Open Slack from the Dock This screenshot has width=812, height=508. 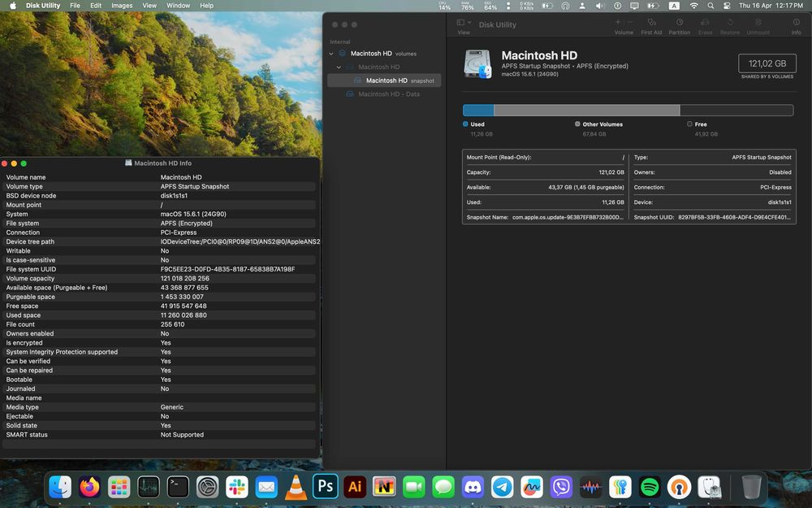point(237,487)
